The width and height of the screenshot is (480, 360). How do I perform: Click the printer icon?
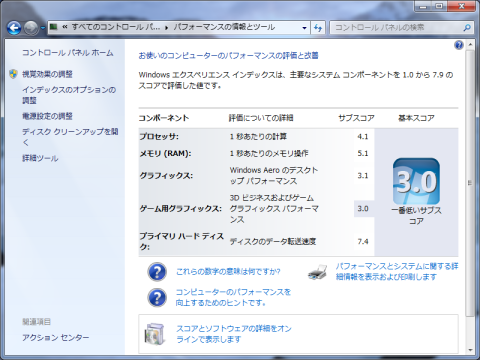[x=318, y=272]
